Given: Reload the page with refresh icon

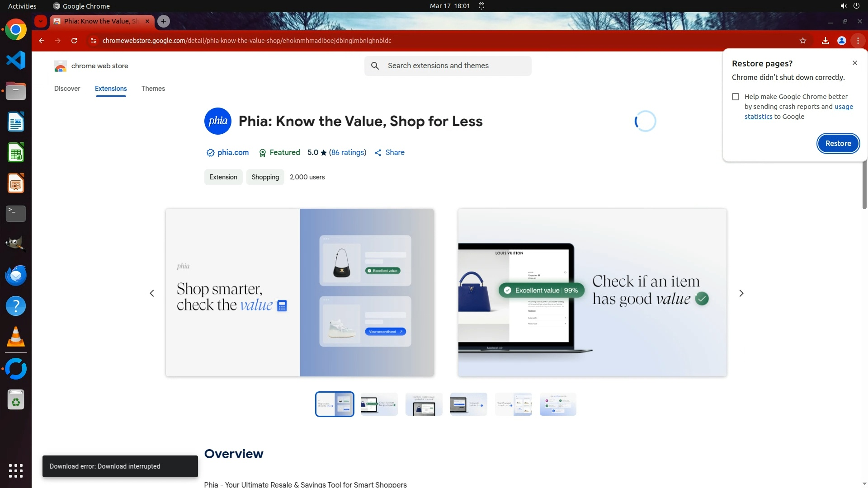Looking at the screenshot, I should pyautogui.click(x=74, y=41).
